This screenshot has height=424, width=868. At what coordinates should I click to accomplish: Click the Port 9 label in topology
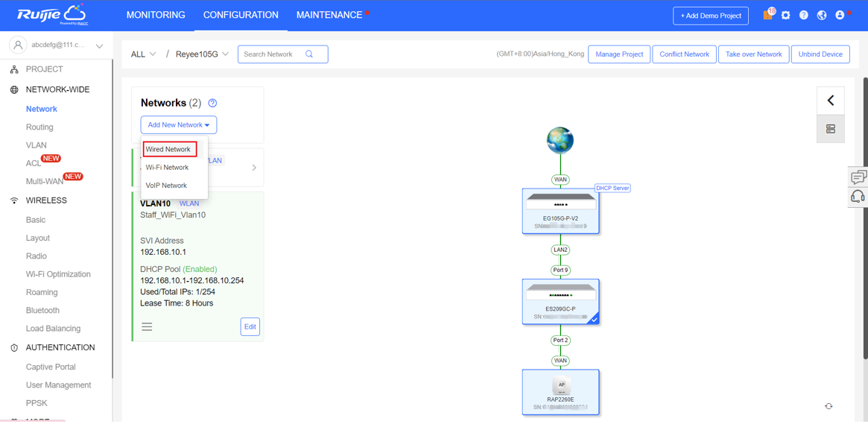tap(560, 270)
